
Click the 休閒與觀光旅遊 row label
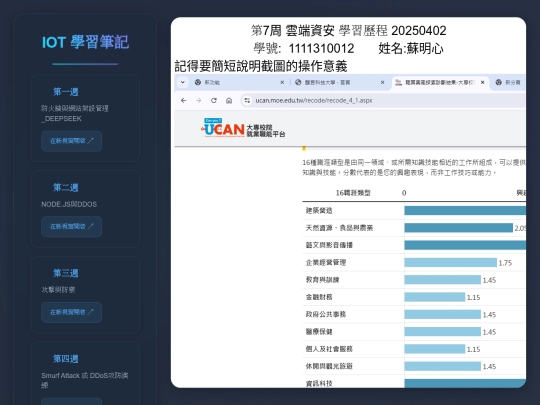pyautogui.click(x=329, y=366)
